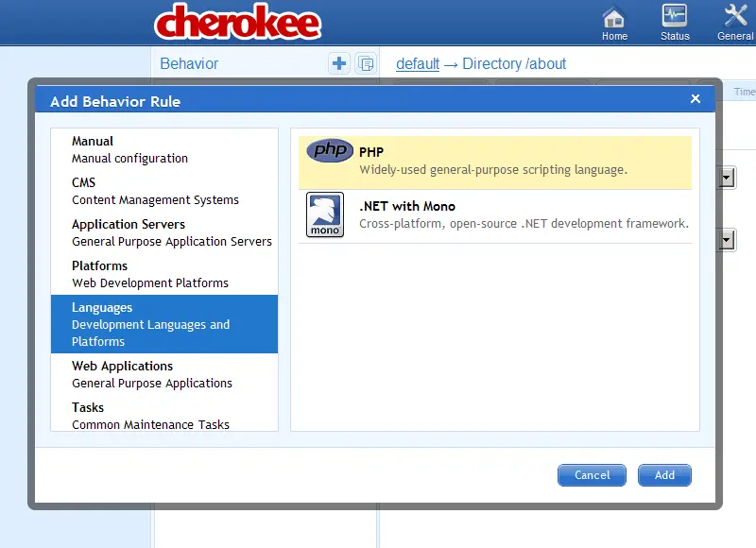Close the Add Behavior Rule dialog
Image resolution: width=756 pixels, height=548 pixels.
point(696,99)
